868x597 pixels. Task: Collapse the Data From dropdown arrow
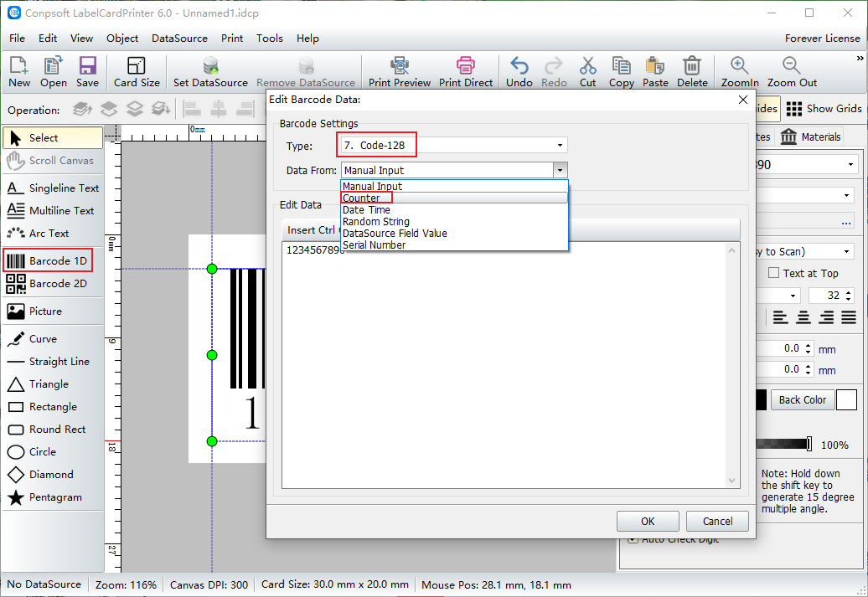[561, 171]
